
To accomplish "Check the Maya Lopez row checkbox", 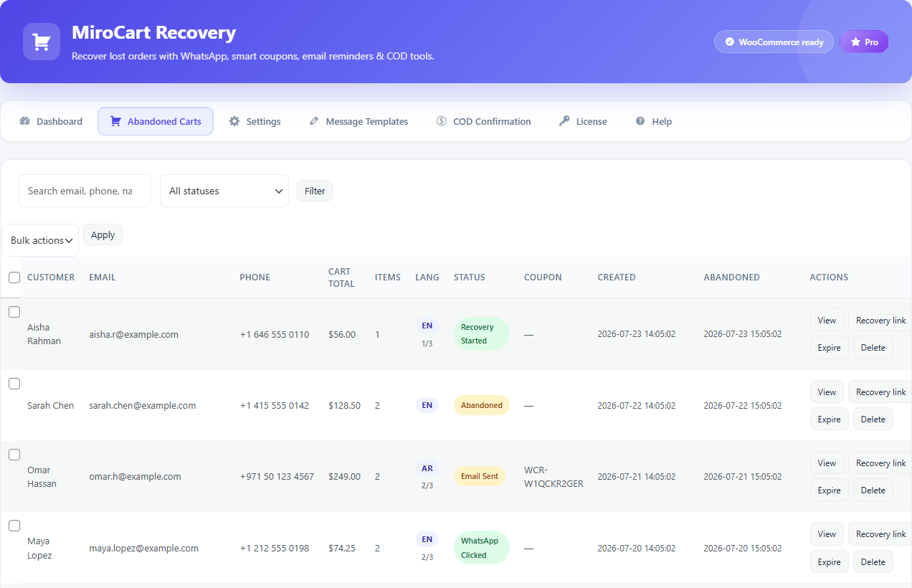I will 14,526.
